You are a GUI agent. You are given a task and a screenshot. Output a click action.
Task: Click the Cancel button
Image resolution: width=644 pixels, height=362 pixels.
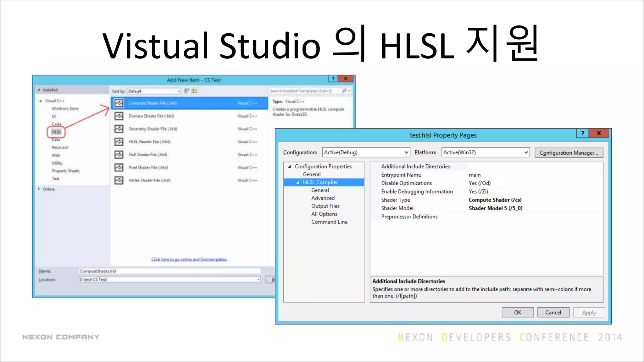coord(553,312)
